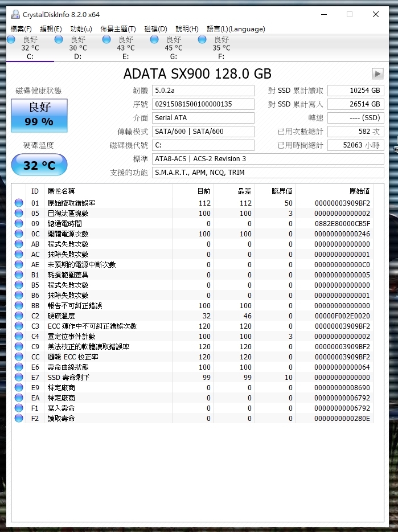Viewport: 398px width, 532px height.
Task: Click the 良好 99 % health status button
Action: click(x=39, y=116)
